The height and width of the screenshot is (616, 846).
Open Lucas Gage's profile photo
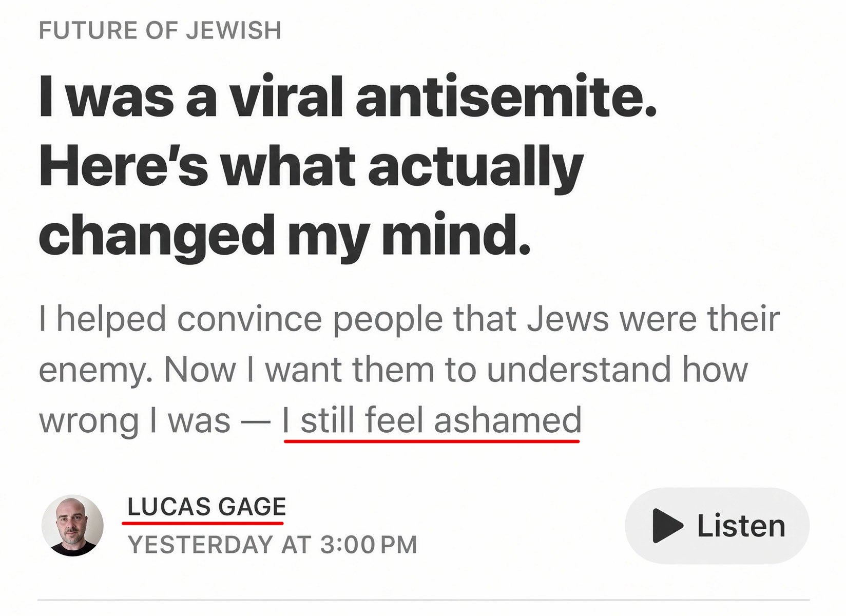pos(72,526)
